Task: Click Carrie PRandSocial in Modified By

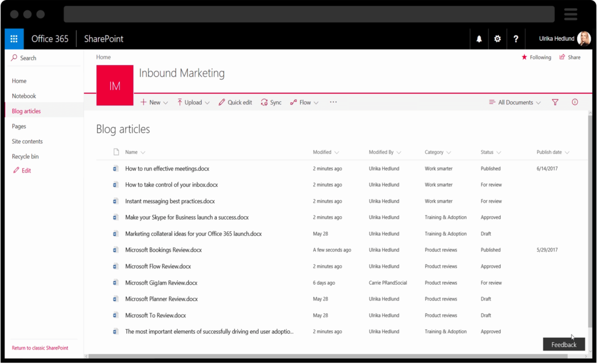Action: [388, 282]
